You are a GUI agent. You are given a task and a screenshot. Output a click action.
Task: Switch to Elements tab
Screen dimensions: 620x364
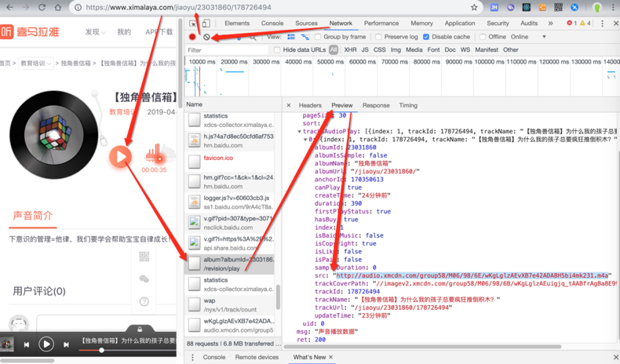[x=237, y=24]
